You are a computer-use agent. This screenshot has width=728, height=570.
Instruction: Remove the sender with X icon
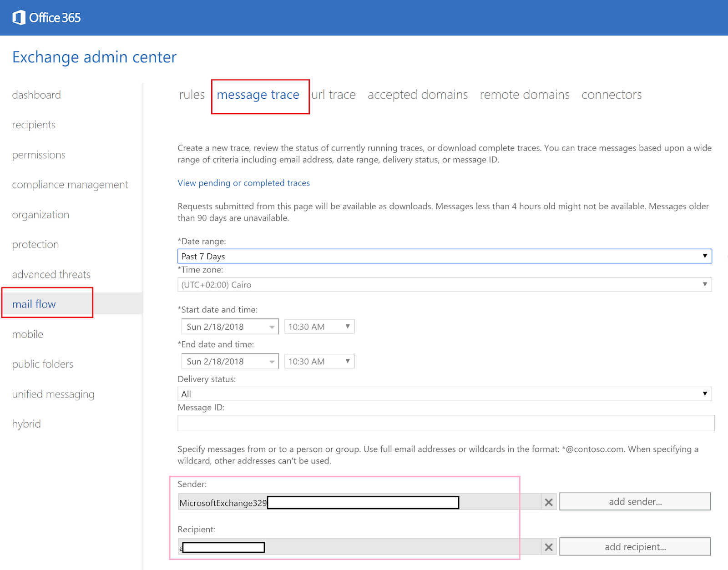pos(549,502)
